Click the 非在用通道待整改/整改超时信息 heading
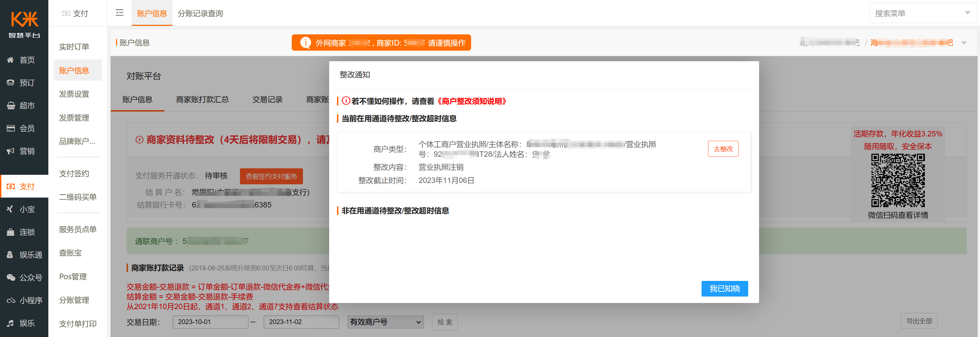Screen dimensions: 980x337 (395, 211)
